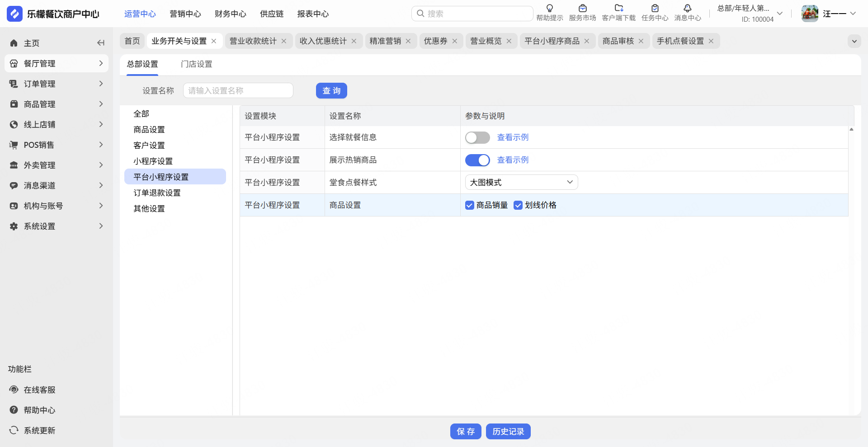Click the 查询 button

[331, 90]
